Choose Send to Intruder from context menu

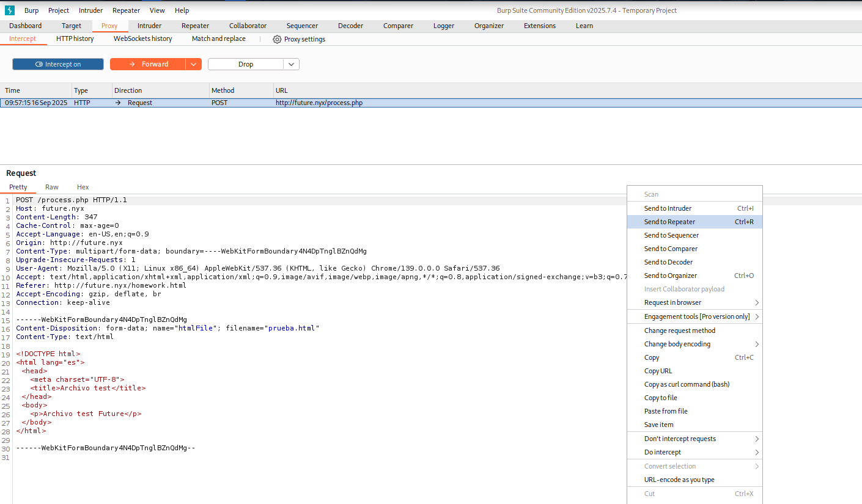668,208
